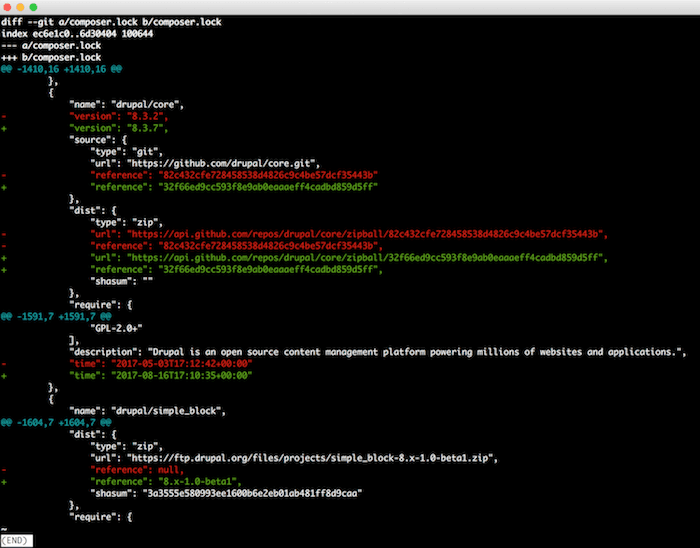Close the terminal window with red button
Image resolution: width=700 pixels, height=548 pixels.
coord(7,7)
